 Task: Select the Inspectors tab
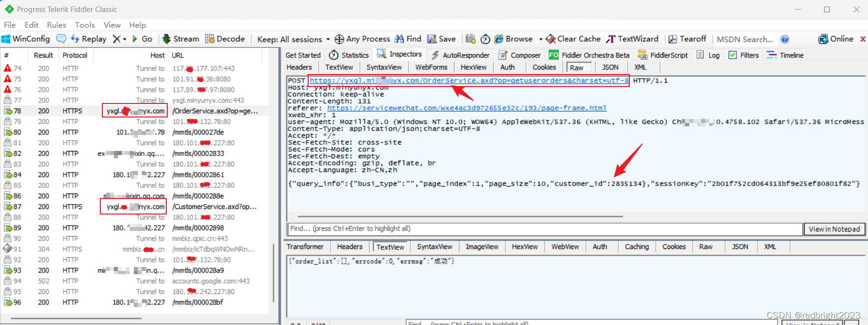pos(399,54)
